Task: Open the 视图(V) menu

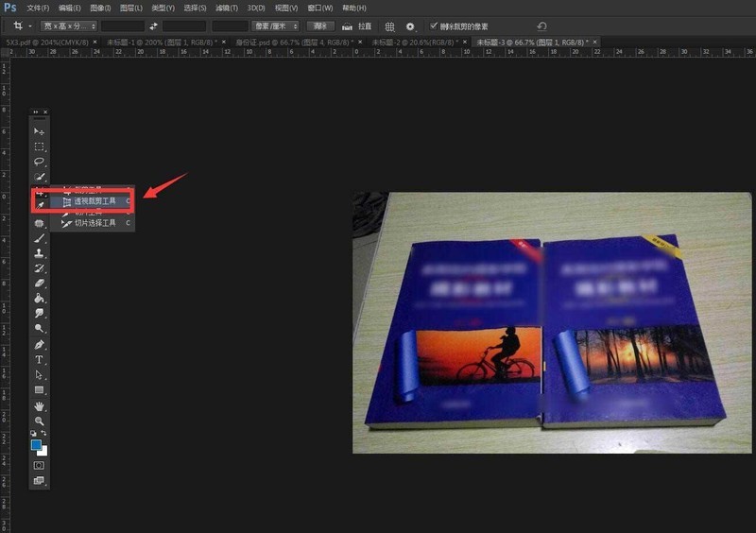Action: [x=286, y=8]
